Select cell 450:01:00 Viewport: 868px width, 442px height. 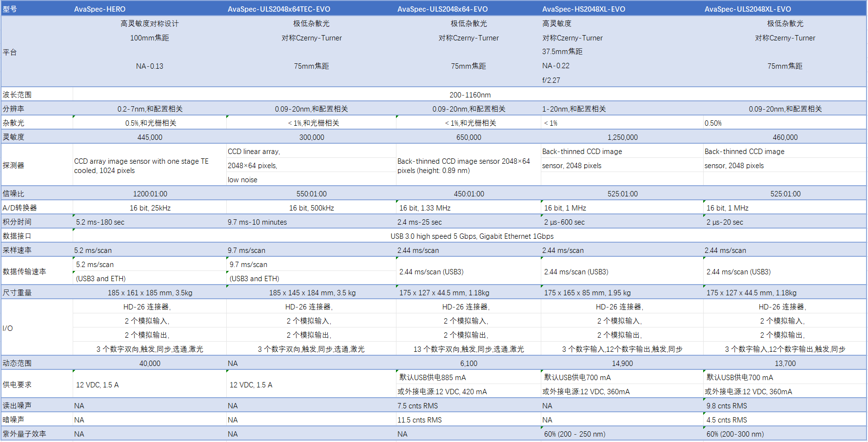click(x=469, y=193)
